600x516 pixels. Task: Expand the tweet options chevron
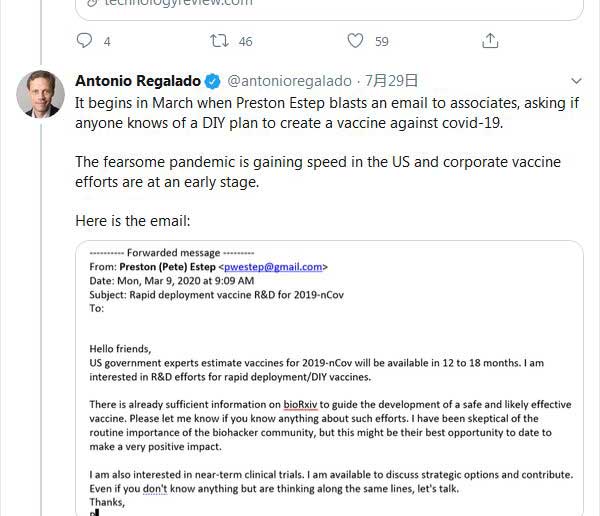tap(576, 81)
